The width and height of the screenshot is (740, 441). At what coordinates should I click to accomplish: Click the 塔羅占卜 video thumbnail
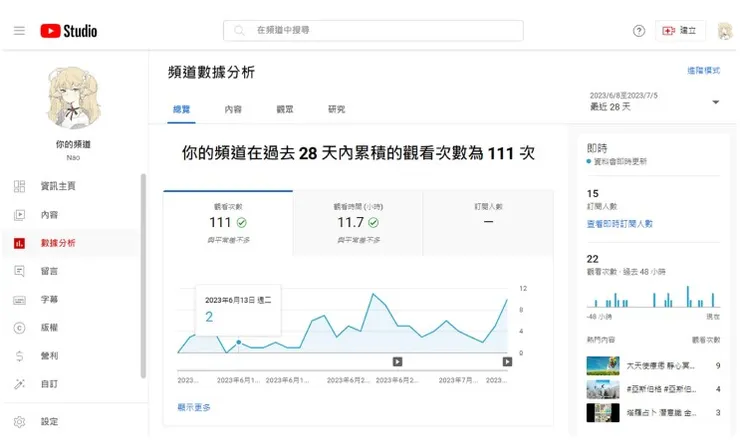tap(603, 413)
